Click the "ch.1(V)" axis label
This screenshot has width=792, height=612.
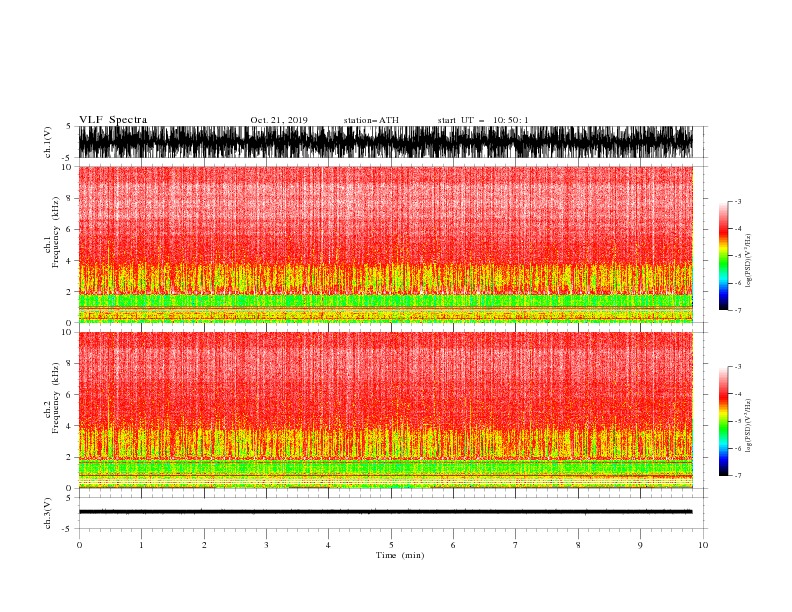click(48, 142)
